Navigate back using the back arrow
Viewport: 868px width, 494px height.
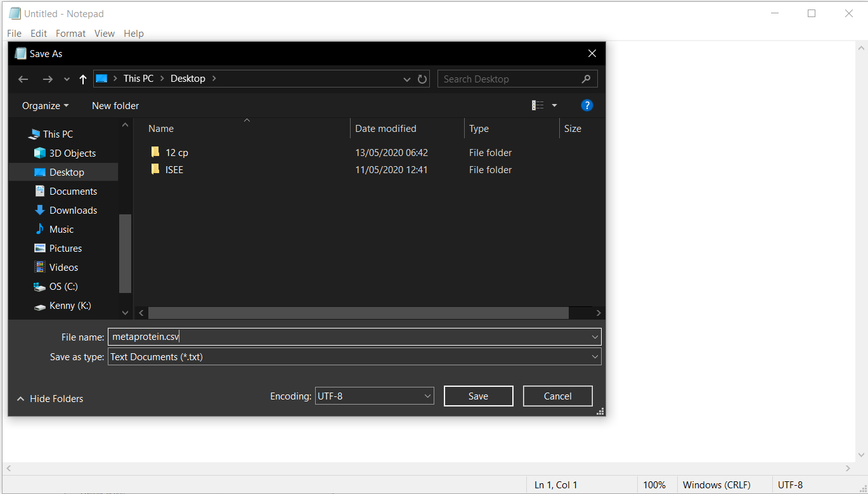tap(23, 79)
